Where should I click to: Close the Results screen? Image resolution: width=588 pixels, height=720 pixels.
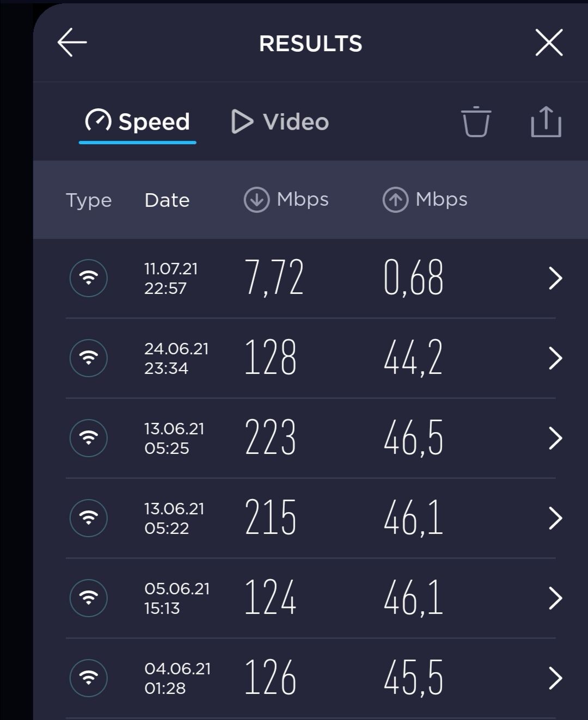(x=549, y=43)
